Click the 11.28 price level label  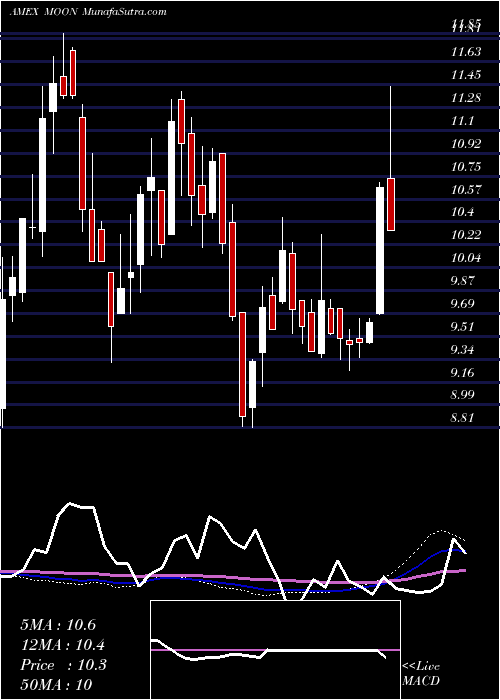pyautogui.click(x=466, y=98)
